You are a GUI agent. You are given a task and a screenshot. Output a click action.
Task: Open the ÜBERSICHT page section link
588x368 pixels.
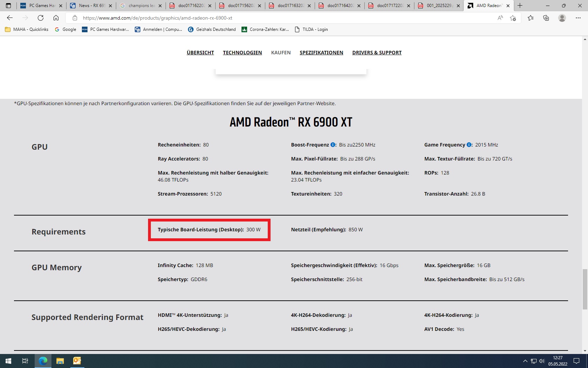[x=200, y=53]
